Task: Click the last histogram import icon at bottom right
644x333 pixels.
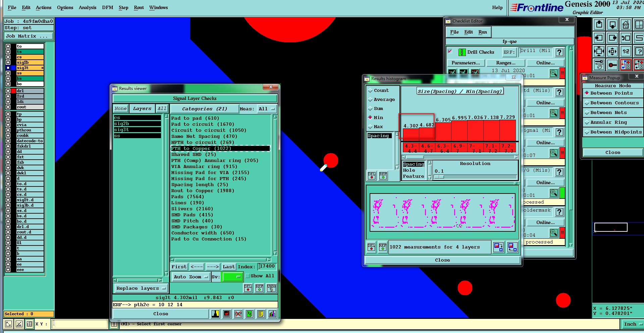Action: (513, 247)
